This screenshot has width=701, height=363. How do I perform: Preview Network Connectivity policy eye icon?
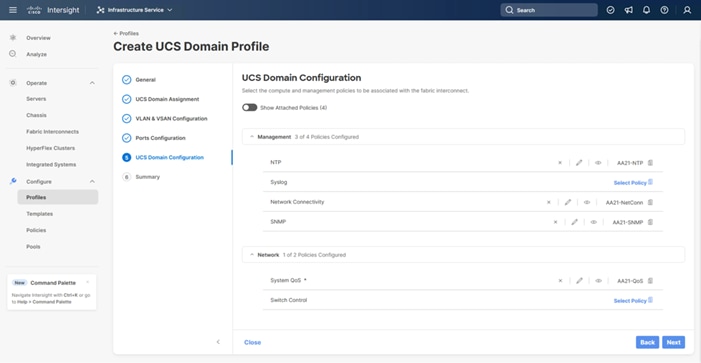pyautogui.click(x=587, y=202)
